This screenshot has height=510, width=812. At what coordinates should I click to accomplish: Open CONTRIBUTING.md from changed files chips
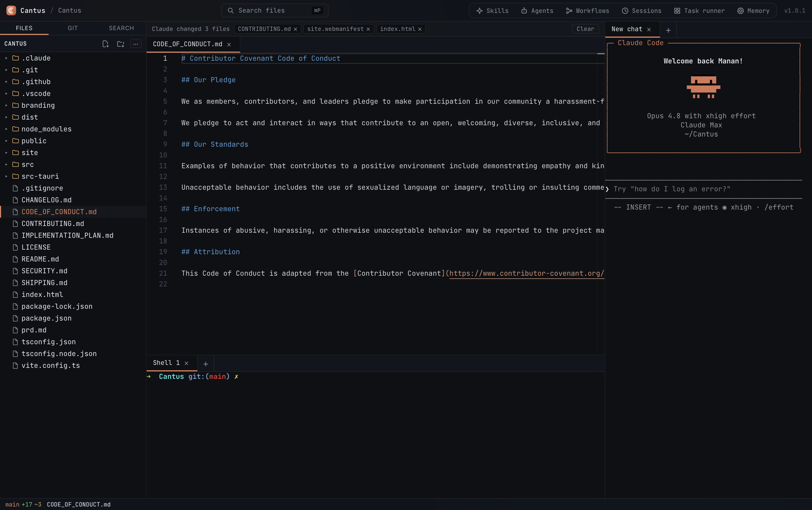coord(264,29)
